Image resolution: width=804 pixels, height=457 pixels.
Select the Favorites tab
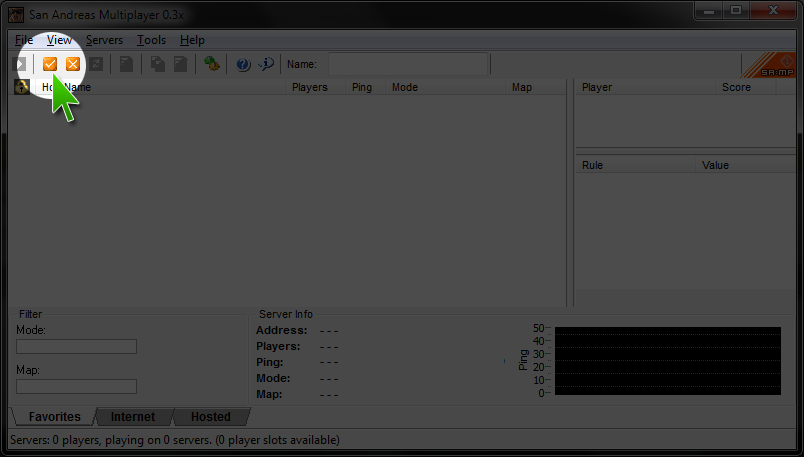55,416
